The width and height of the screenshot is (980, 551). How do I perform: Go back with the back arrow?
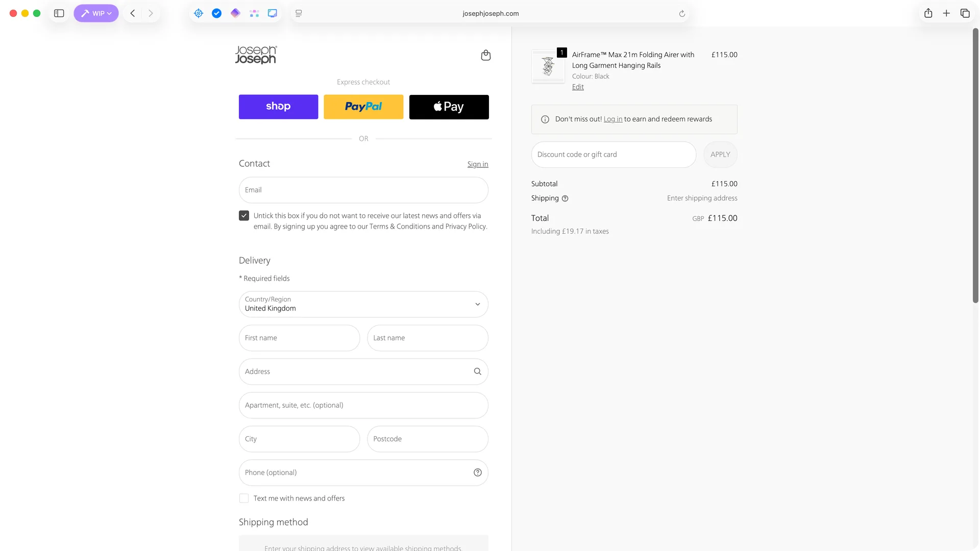tap(133, 13)
